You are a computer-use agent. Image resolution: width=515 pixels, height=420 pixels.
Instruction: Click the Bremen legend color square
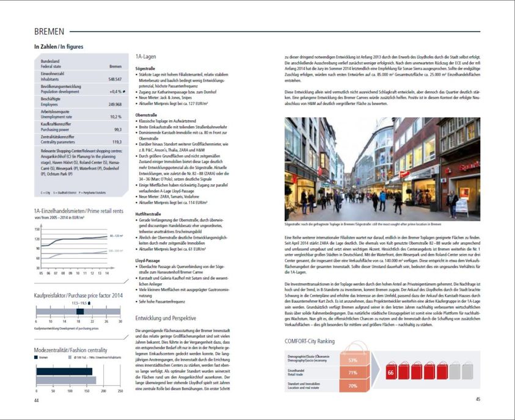[x=36, y=357]
